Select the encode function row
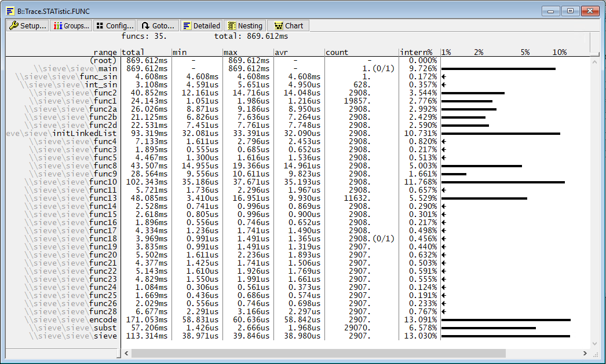The image size is (606, 364). [103, 319]
